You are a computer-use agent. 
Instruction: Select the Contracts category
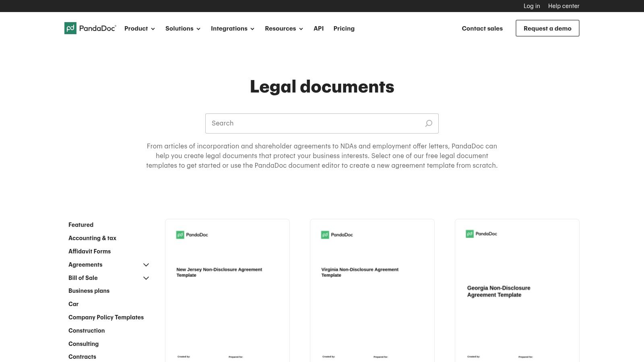coord(82,357)
